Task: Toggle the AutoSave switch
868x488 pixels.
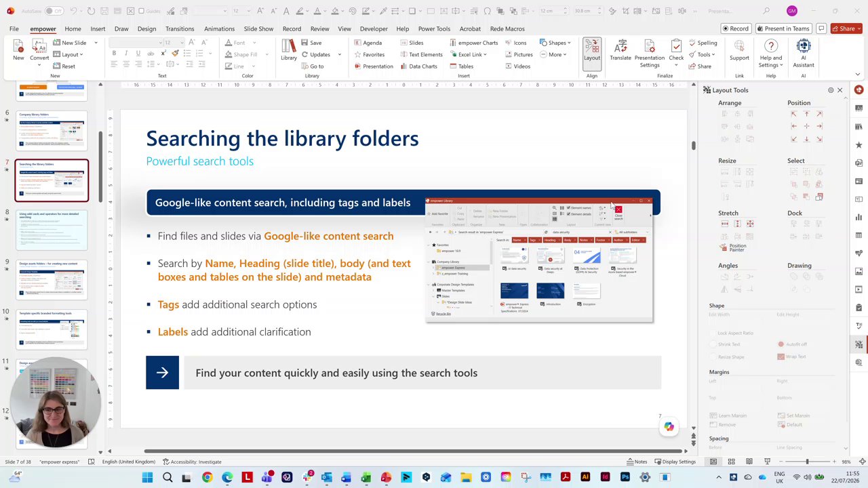Action: click(54, 11)
